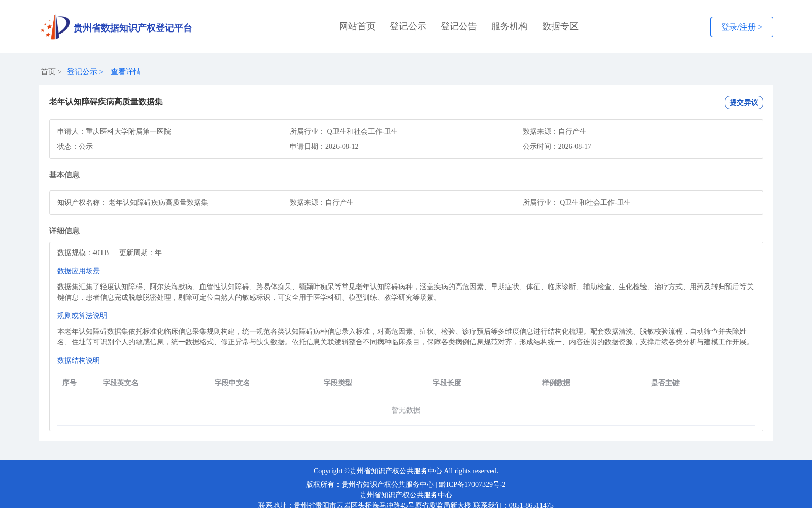Click the 规则或算法说明 heading
This screenshot has width=812, height=508.
[82, 315]
